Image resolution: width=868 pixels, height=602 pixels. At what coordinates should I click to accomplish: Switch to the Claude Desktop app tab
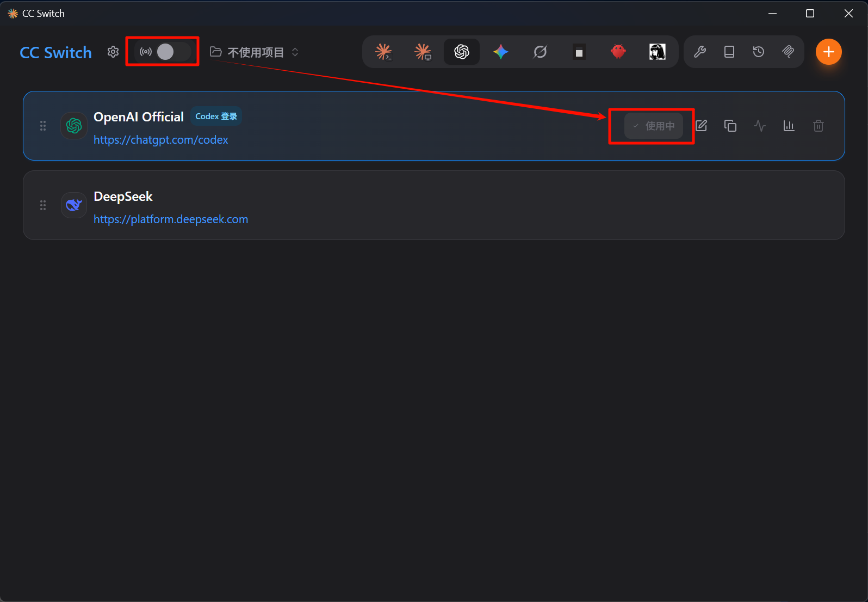[x=423, y=52]
